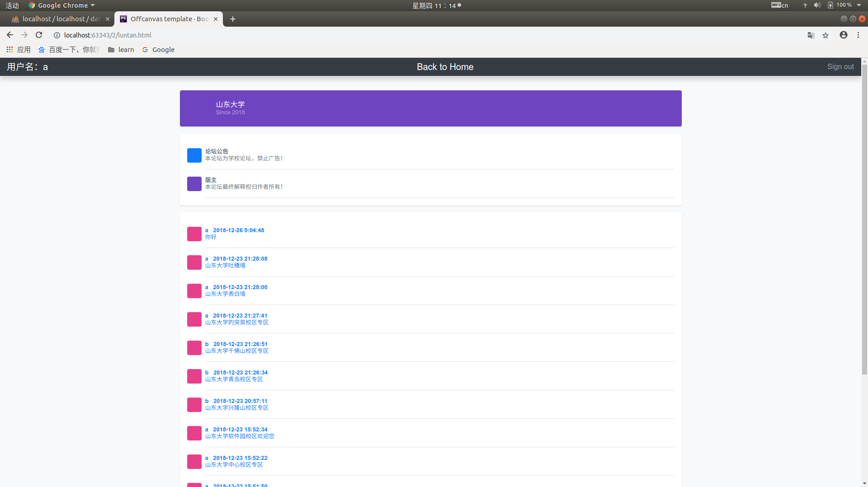Click pink avatar beside 兴隆山校区 post
Image resolution: width=868 pixels, height=487 pixels.
(194, 405)
